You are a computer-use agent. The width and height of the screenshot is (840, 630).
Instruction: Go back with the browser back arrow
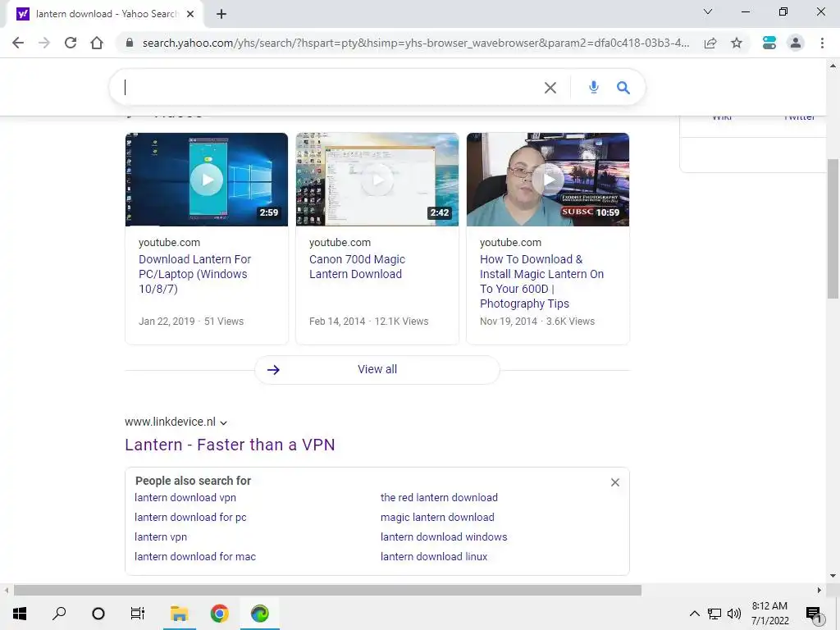[18, 43]
